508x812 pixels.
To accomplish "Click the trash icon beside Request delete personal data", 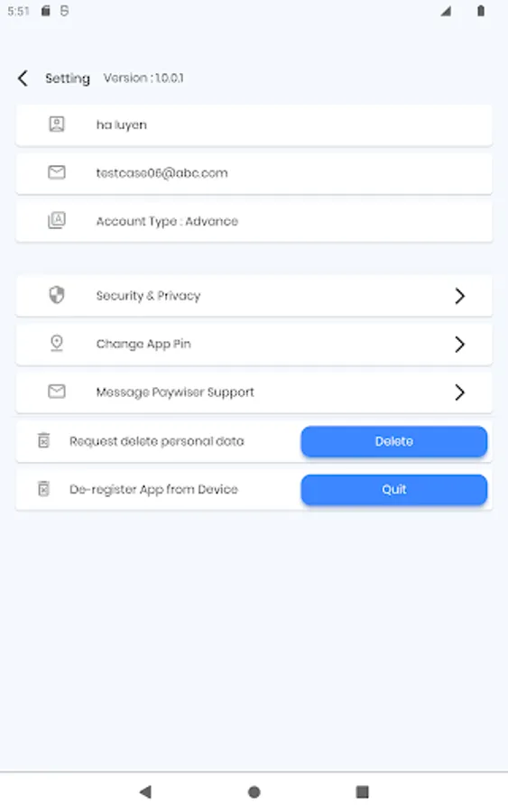I will click(44, 440).
